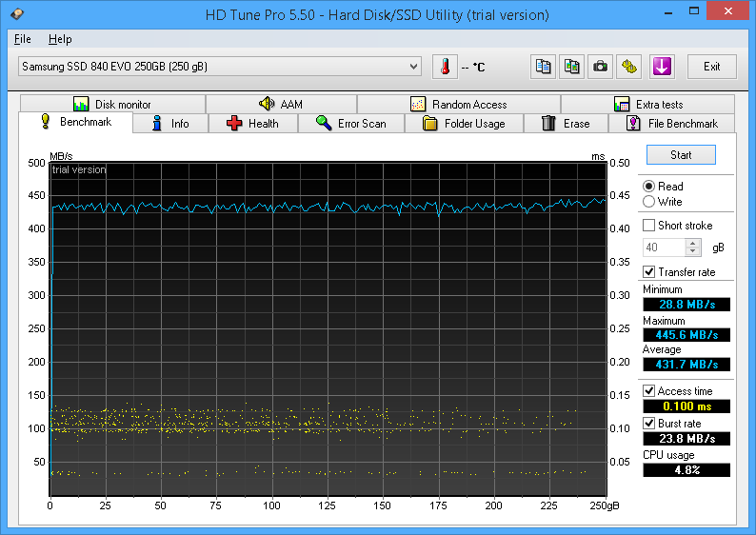
Task: Open the Disk monitor tab
Action: click(112, 104)
